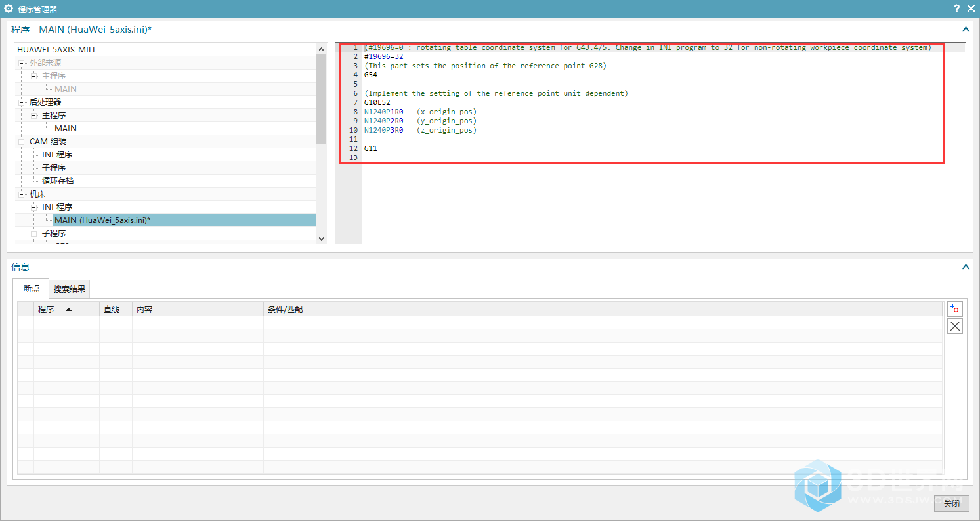This screenshot has height=521, width=980.
Task: Select HUAWEI_5AXIS_MILL root item
Action: click(x=57, y=50)
